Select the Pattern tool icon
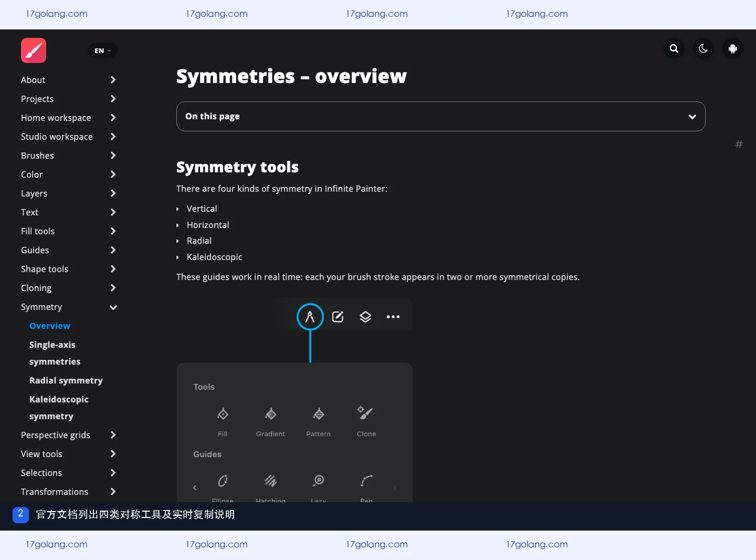 (318, 414)
